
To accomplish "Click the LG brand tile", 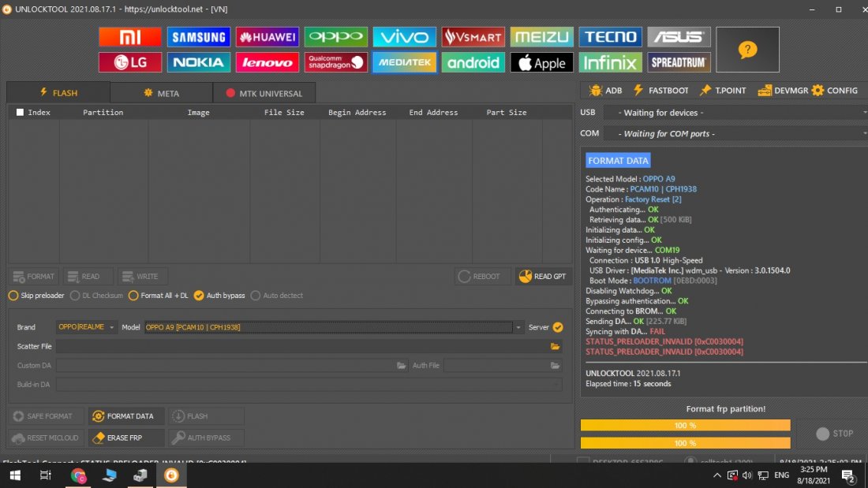I will 130,62.
